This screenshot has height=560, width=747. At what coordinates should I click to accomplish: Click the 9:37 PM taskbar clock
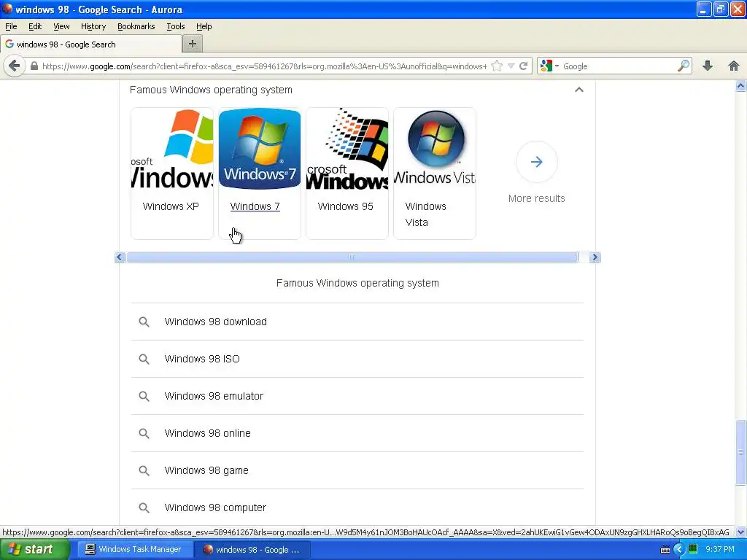(720, 549)
